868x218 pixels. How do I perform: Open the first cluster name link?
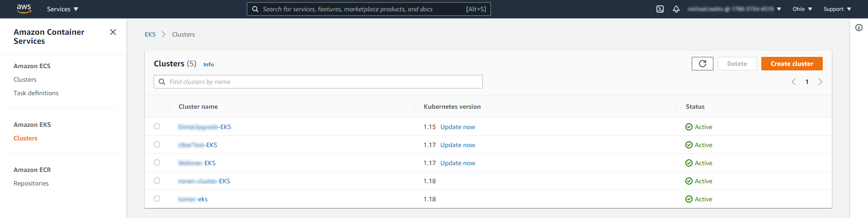205,127
